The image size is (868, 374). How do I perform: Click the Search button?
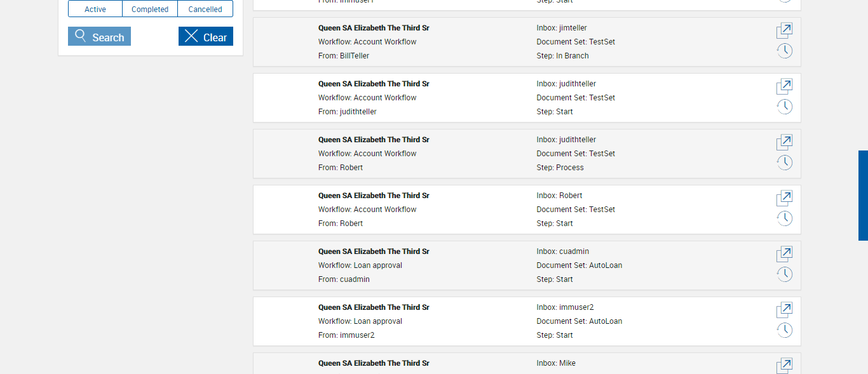[x=99, y=37]
